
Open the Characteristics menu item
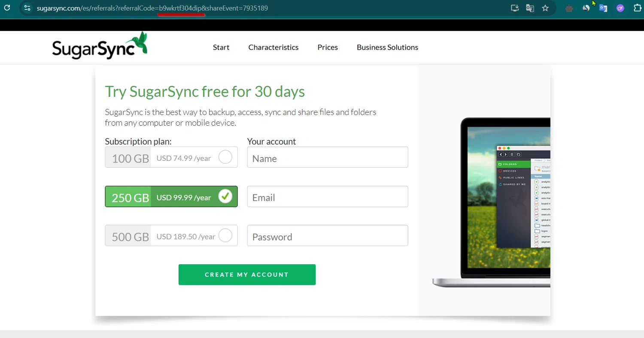click(x=273, y=47)
